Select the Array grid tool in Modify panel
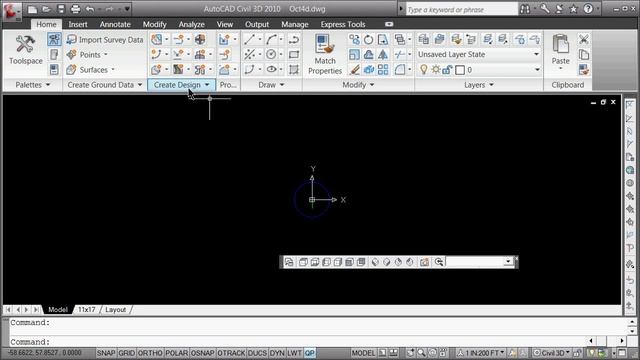 pos(382,69)
